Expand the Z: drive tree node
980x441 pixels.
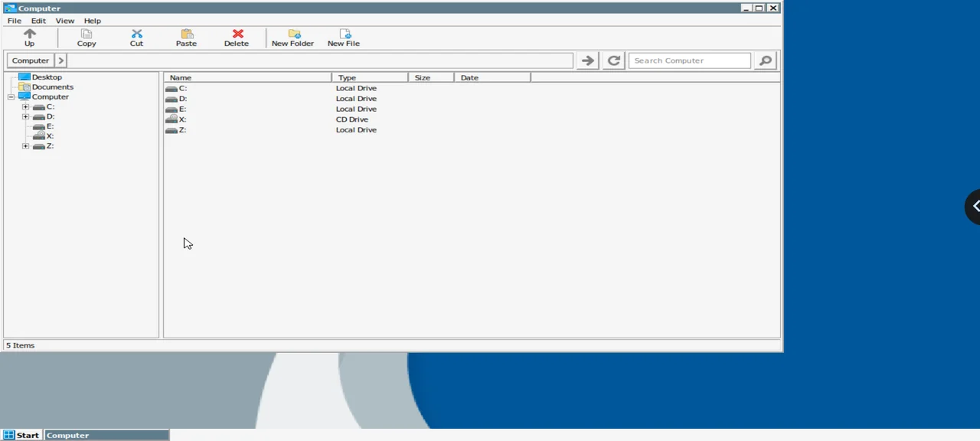click(x=25, y=145)
